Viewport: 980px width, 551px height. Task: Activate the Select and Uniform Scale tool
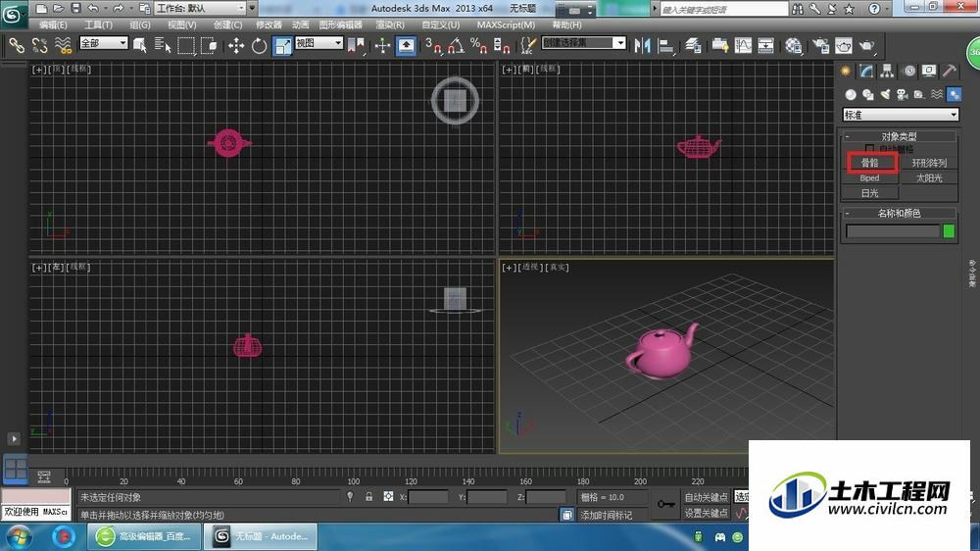[282, 45]
